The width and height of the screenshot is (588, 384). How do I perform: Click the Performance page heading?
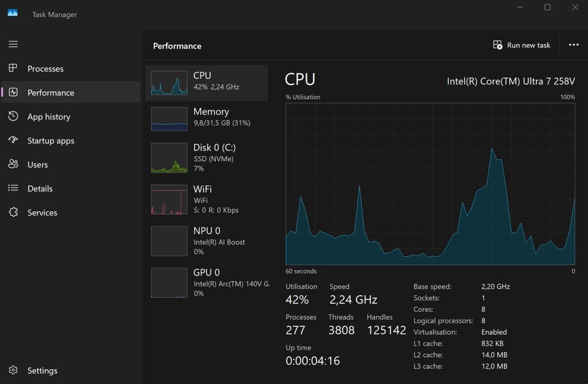coord(177,46)
